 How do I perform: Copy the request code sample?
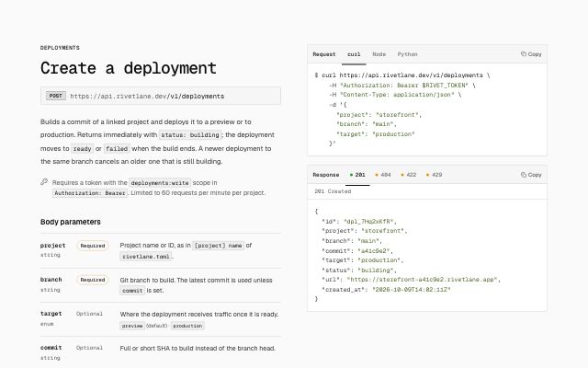[531, 54]
